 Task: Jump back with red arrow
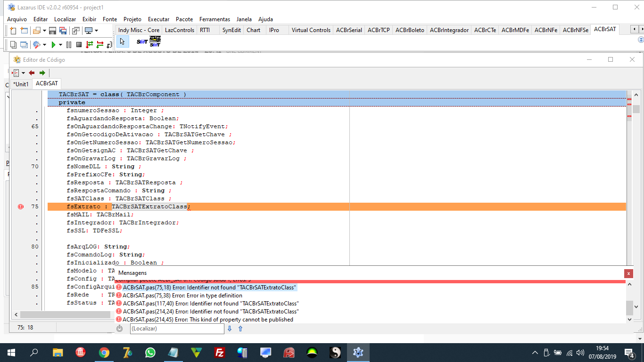pyautogui.click(x=32, y=73)
